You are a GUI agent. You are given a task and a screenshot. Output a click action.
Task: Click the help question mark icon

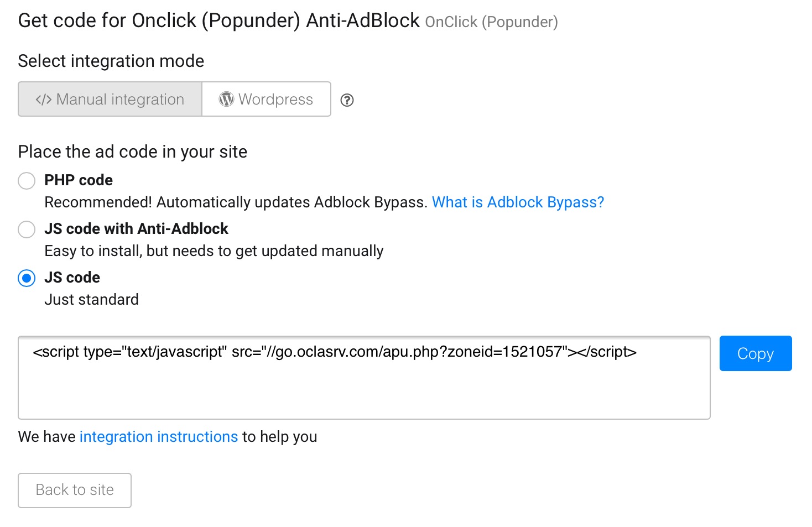[x=347, y=100]
